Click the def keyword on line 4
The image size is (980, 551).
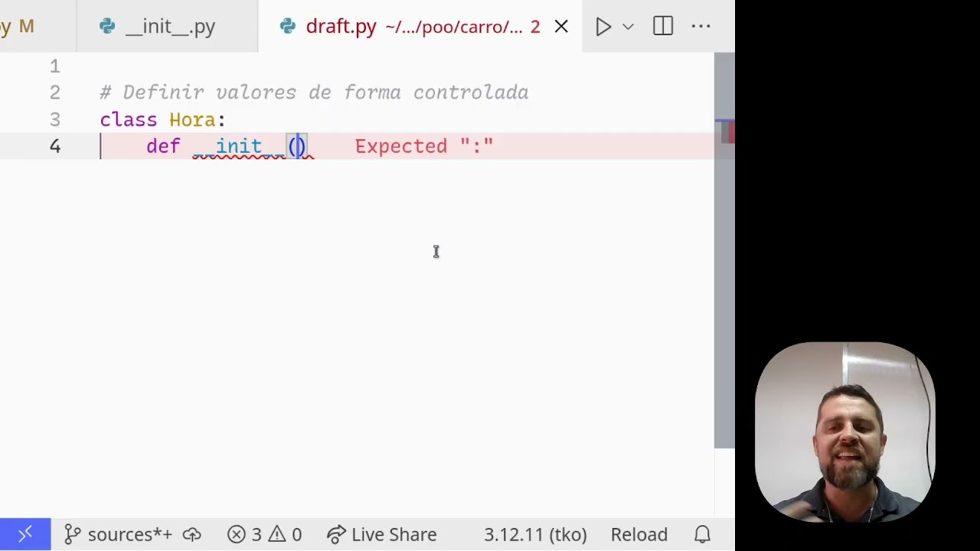point(163,146)
